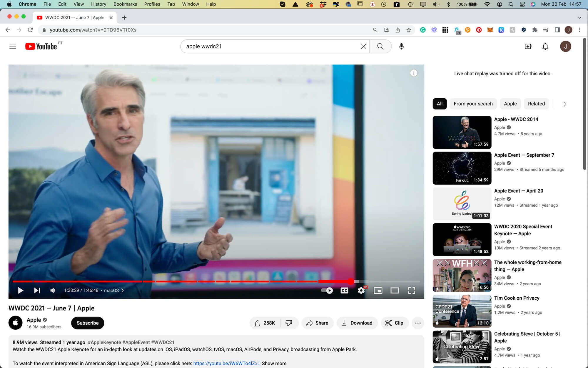Open Apple channel avatar

pos(16,323)
